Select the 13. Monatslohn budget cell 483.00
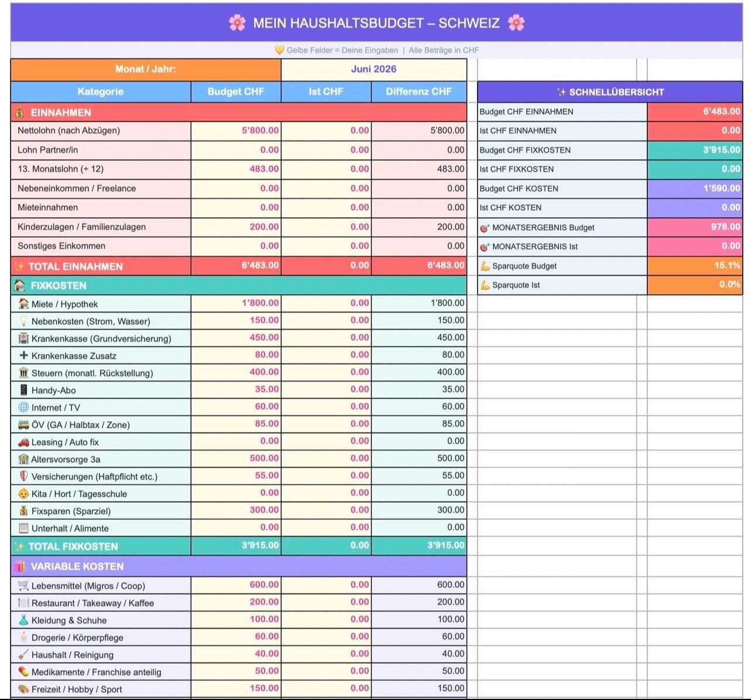751x700 pixels. [236, 169]
